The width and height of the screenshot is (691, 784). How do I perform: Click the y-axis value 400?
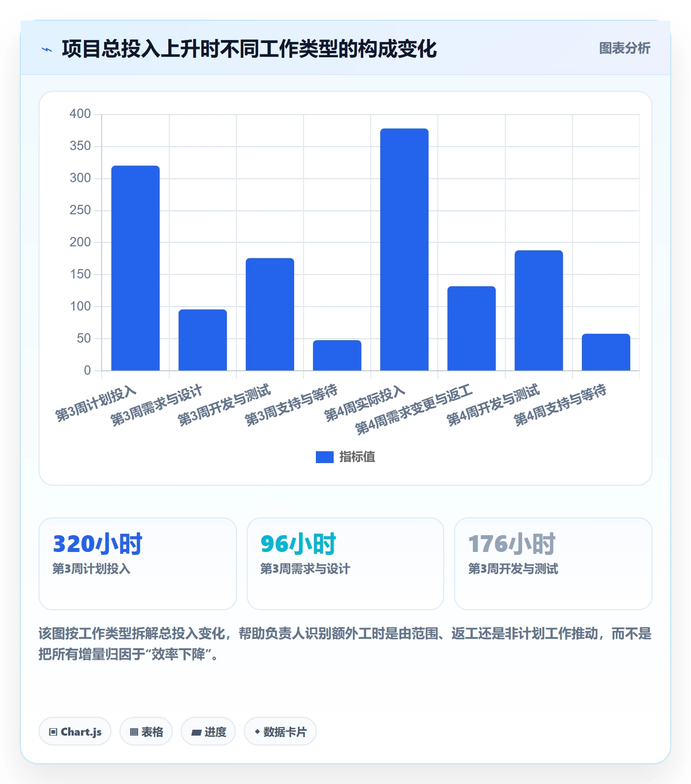pyautogui.click(x=80, y=114)
